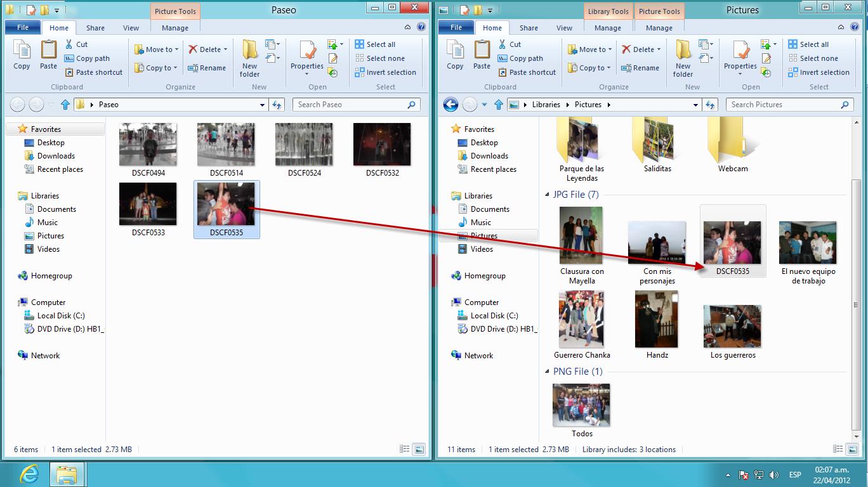Image resolution: width=868 pixels, height=487 pixels.
Task: Open the Share tab in Paseo window
Action: point(95,28)
